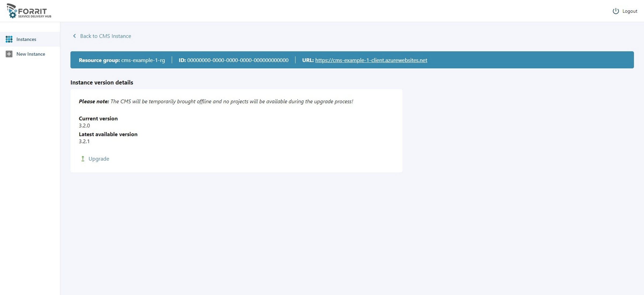
Task: Click the latest version number 3.2.1
Action: point(84,141)
